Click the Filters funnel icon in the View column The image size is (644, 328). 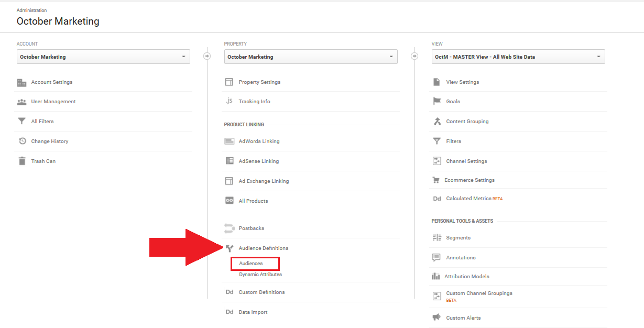coord(436,141)
